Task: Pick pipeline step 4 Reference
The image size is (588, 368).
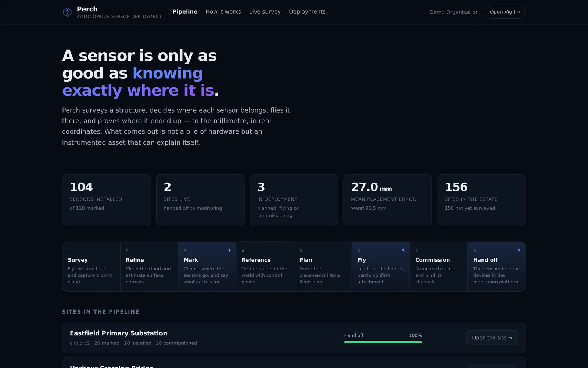Action: [265, 267]
